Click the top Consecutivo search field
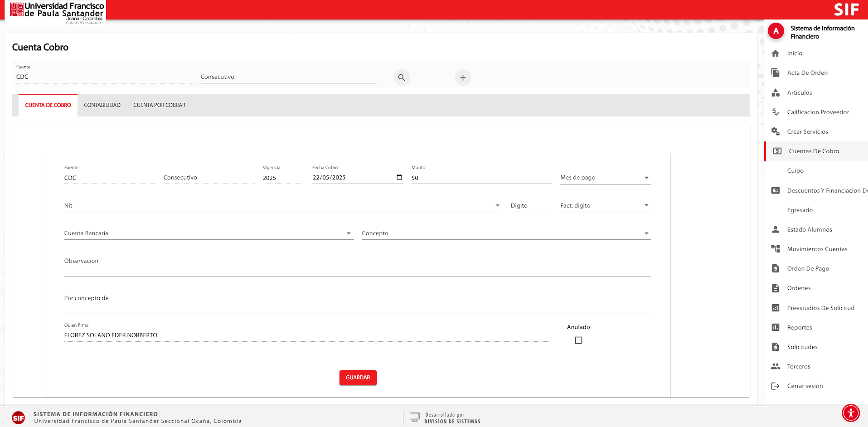Viewport: 868px width, 427px height. 289,77
